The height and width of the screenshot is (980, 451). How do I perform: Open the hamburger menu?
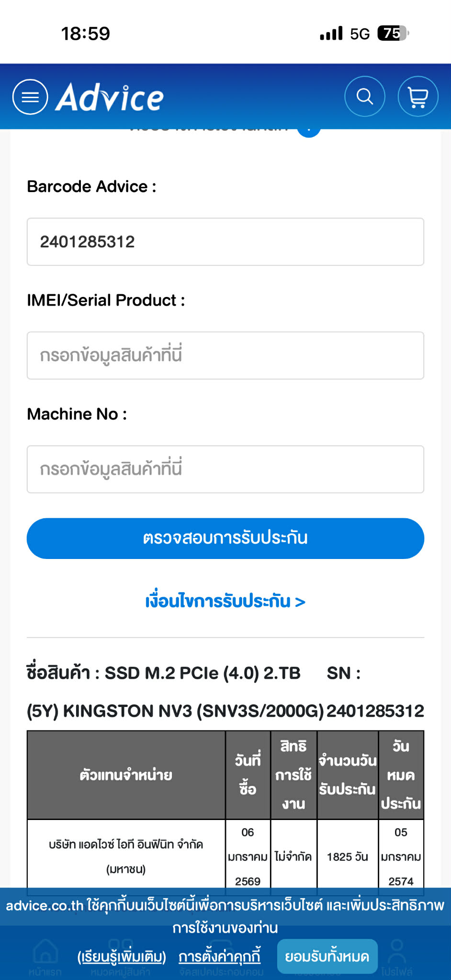coord(30,97)
